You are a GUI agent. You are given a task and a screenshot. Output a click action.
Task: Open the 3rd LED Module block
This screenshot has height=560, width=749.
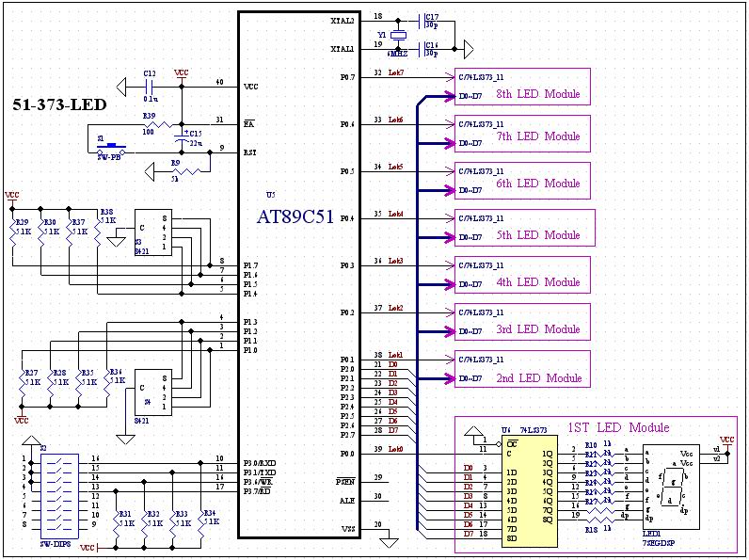[x=522, y=322]
